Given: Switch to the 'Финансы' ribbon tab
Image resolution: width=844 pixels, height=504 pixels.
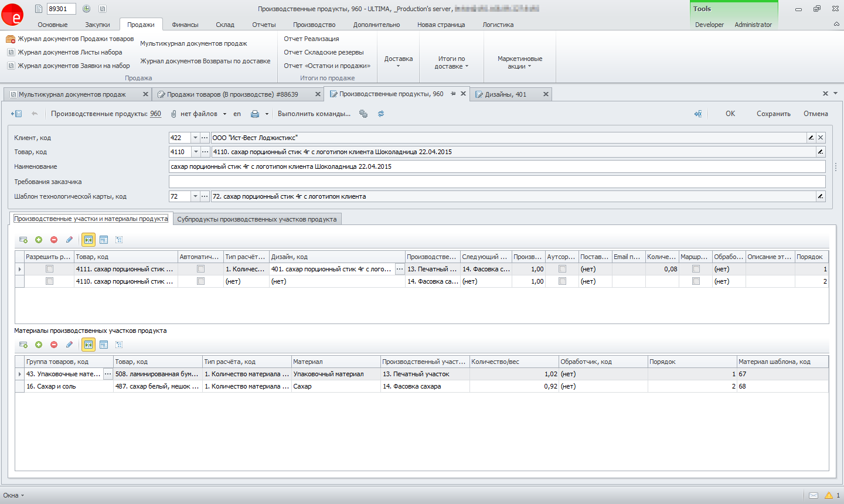Looking at the screenshot, I should pyautogui.click(x=185, y=25).
